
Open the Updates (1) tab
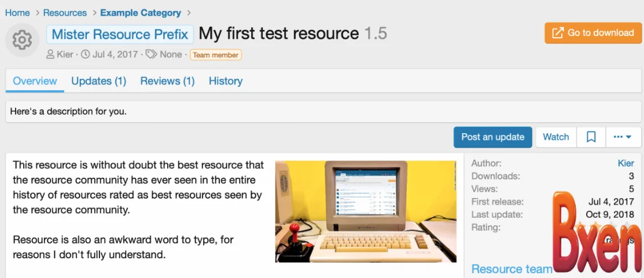coord(98,81)
